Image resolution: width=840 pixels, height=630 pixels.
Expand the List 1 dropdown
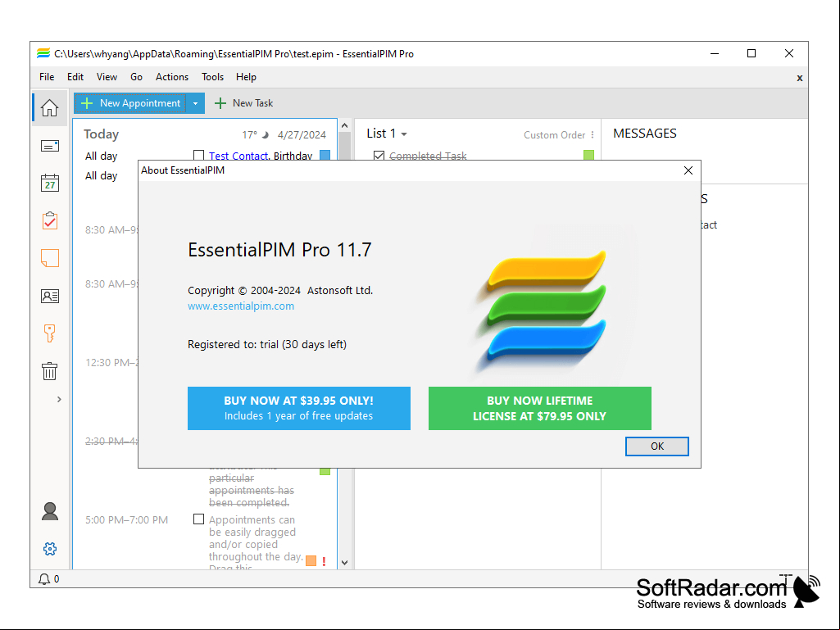pos(404,134)
